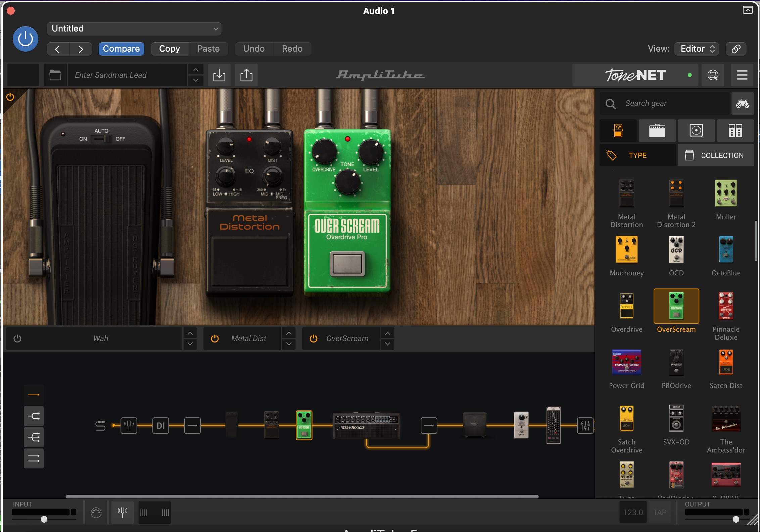Click the OUTPUT level slider handle

[736, 519]
